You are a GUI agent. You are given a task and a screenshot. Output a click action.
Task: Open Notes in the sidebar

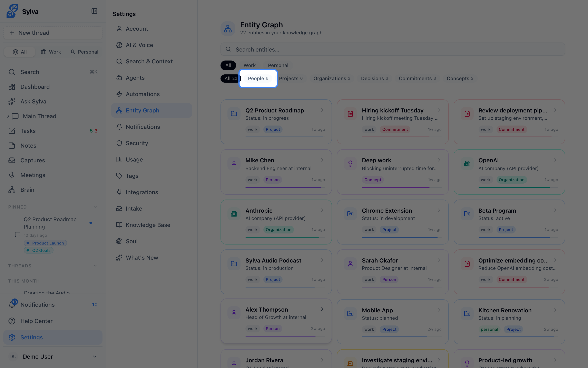coord(53,146)
